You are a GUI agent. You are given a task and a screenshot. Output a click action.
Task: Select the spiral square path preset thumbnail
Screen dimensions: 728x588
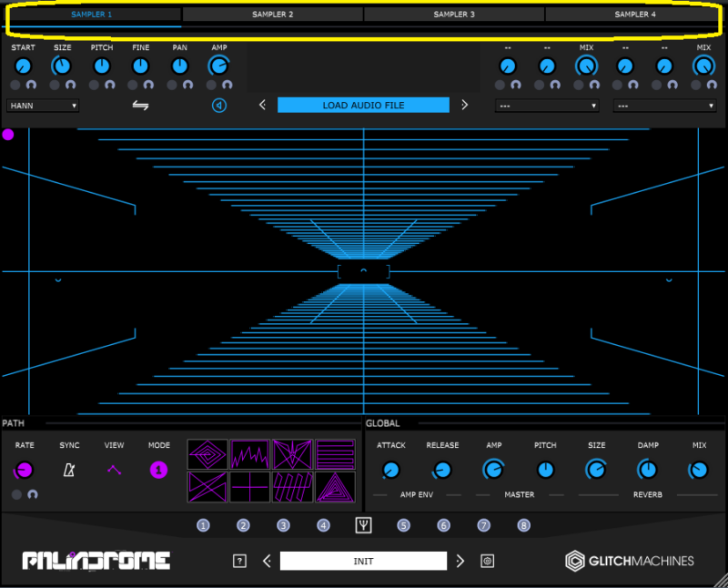pyautogui.click(x=207, y=454)
